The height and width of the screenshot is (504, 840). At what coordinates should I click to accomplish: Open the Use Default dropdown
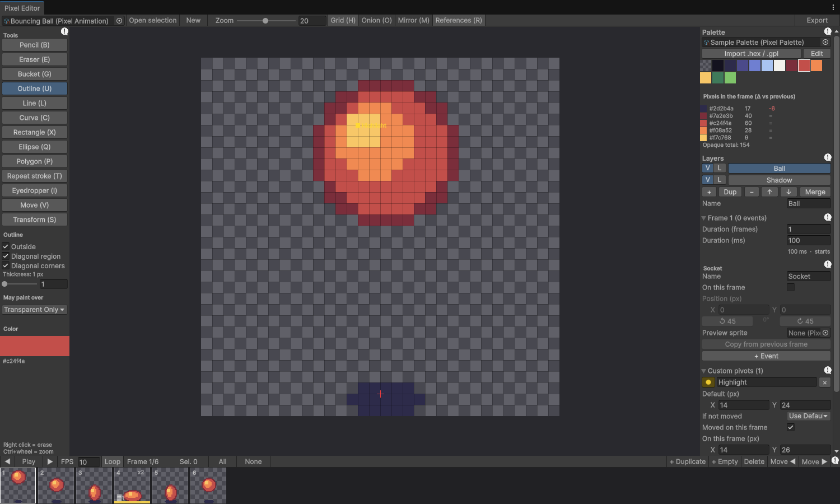pos(808,416)
